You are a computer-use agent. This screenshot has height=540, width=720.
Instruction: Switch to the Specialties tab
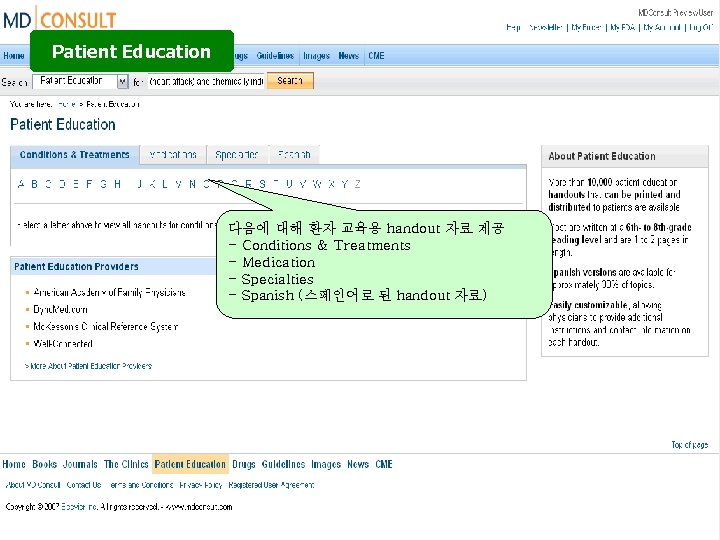point(236,155)
